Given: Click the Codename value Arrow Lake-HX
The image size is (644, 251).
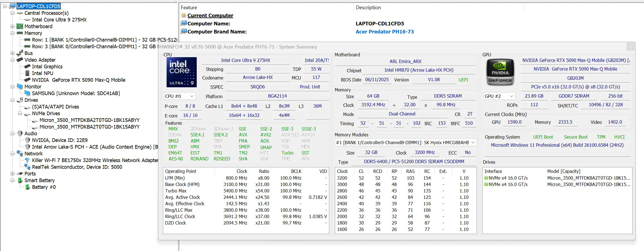Looking at the screenshot, I should [x=258, y=78].
